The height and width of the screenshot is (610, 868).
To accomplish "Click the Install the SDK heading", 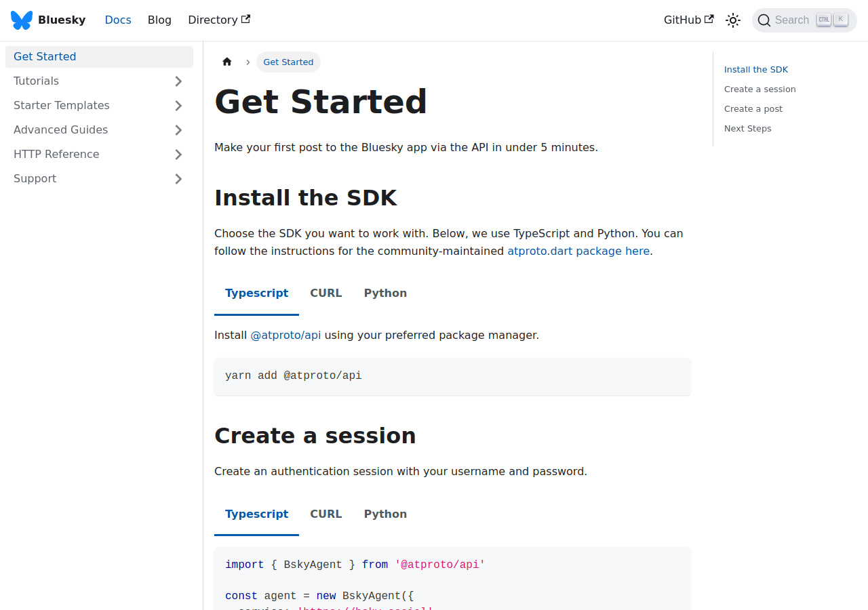I will [306, 198].
